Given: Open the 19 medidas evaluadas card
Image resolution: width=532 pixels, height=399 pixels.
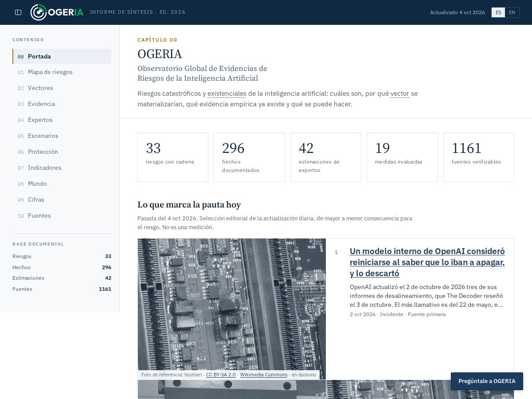Looking at the screenshot, I should pos(402,157).
